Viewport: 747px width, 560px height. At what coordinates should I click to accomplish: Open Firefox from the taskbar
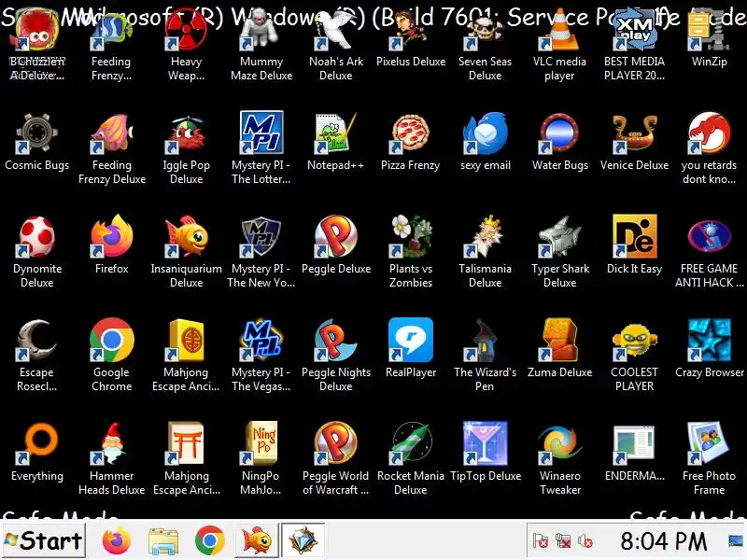coord(116,540)
